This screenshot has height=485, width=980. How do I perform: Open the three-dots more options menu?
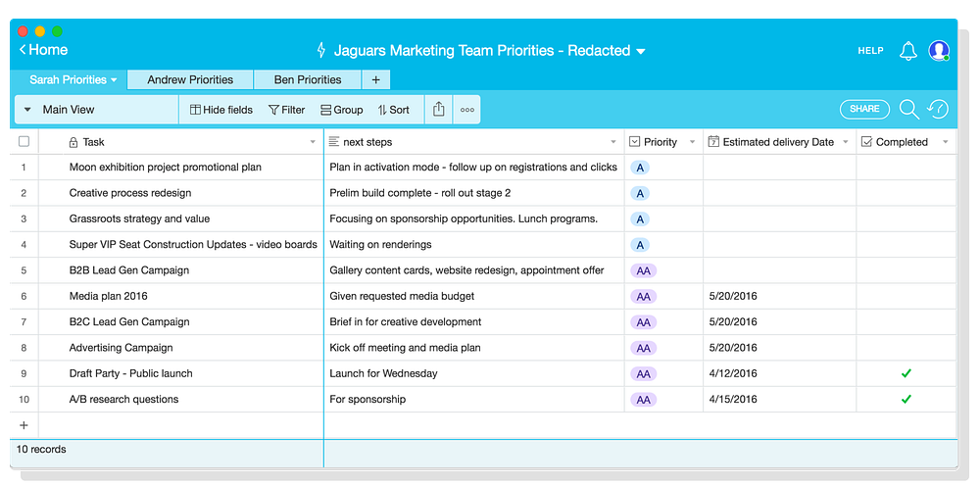pos(466,110)
